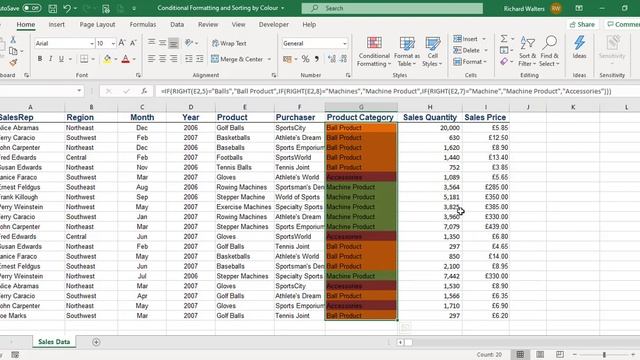This screenshot has height=360, width=640.
Task: Toggle Merge & Center
Action: [x=237, y=59]
